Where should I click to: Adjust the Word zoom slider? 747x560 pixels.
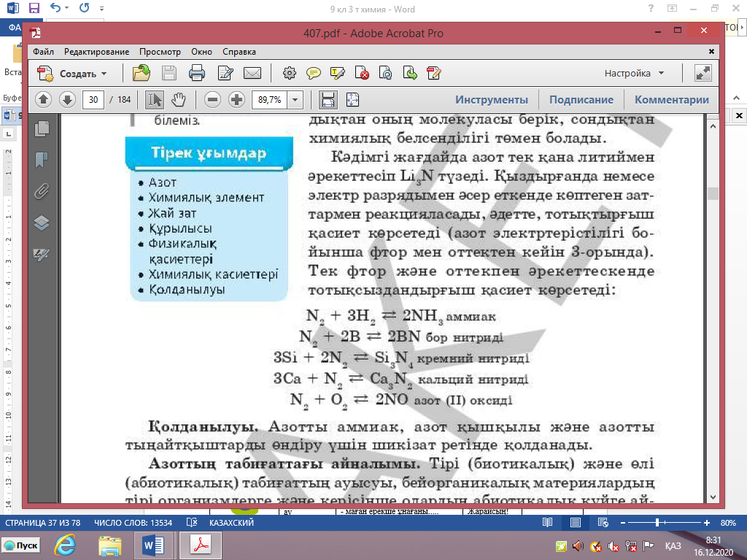657,523
